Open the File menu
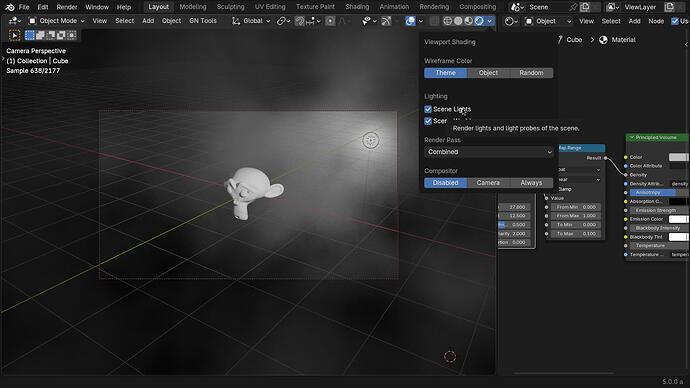 point(24,7)
